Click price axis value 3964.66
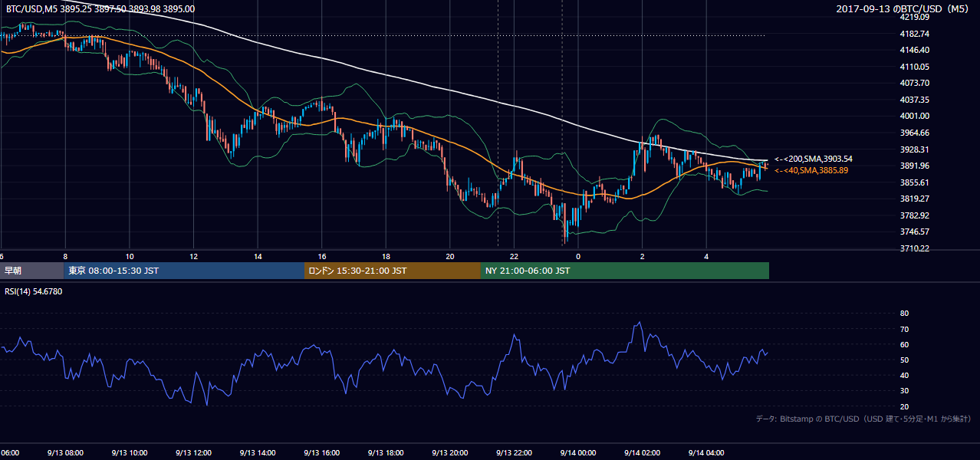This screenshot has height=460, width=980. click(x=915, y=133)
